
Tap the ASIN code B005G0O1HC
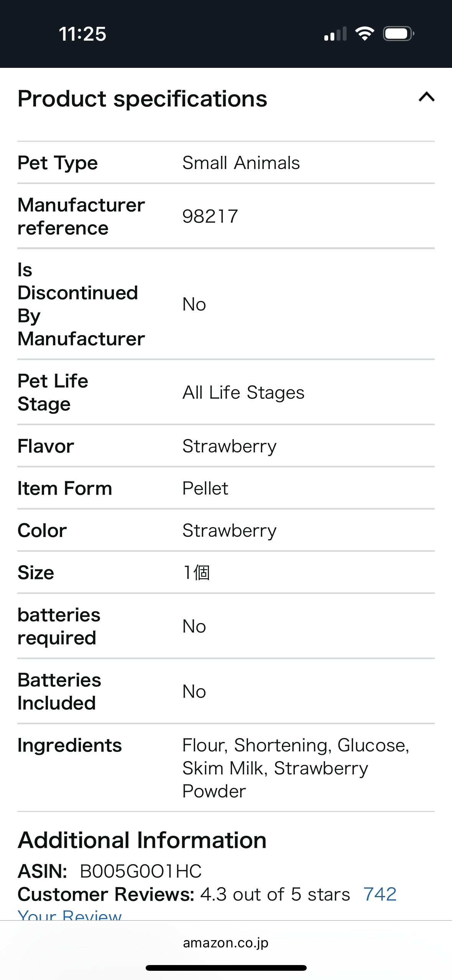click(x=141, y=871)
